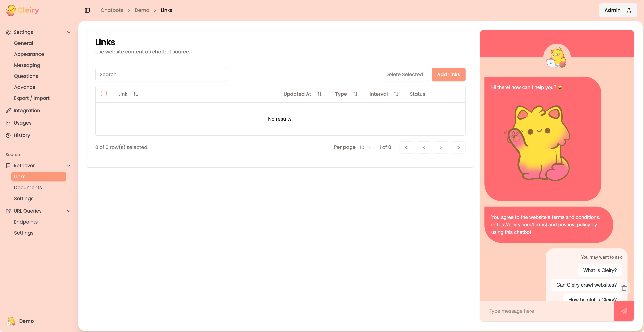Toggle select-all rows checkbox
Screen dimensions: 644x332
104,93
